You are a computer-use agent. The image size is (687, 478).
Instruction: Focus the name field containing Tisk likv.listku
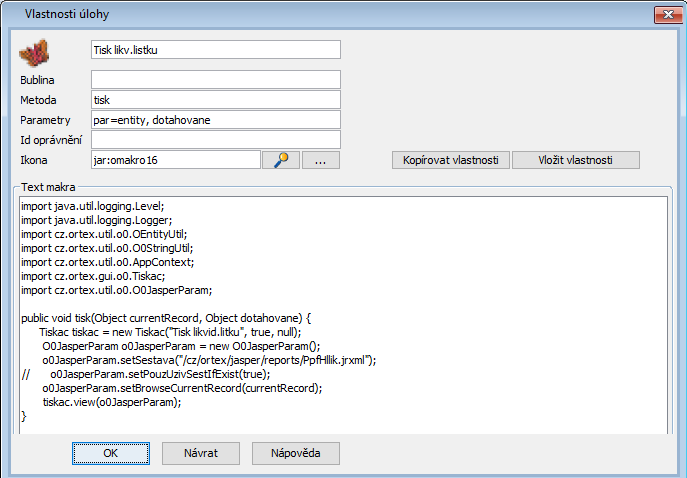[x=215, y=49]
